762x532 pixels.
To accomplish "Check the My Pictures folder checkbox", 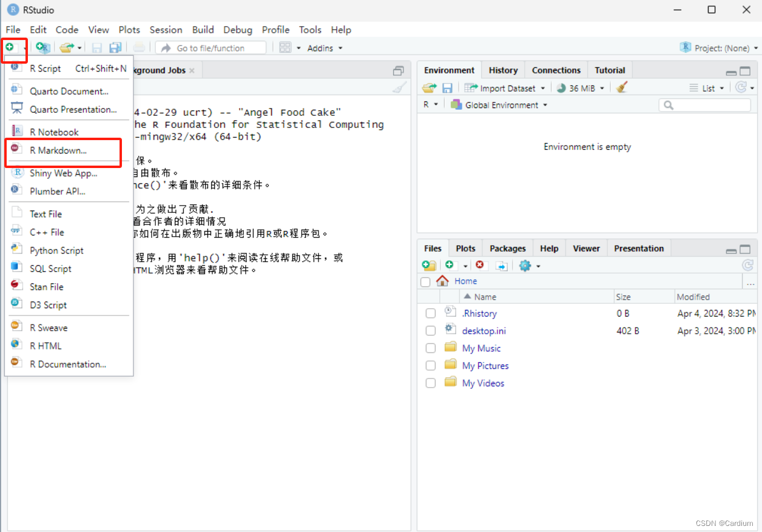I will pyautogui.click(x=430, y=366).
